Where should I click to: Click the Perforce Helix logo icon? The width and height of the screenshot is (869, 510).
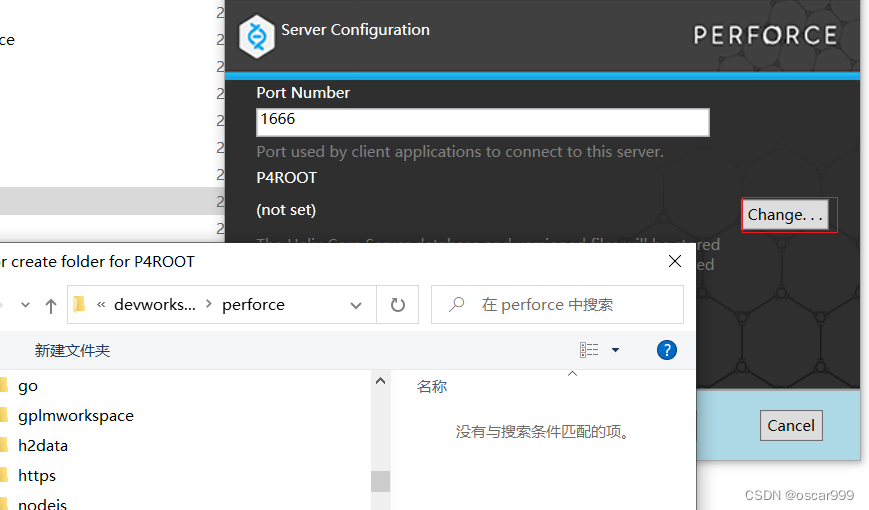click(256, 37)
